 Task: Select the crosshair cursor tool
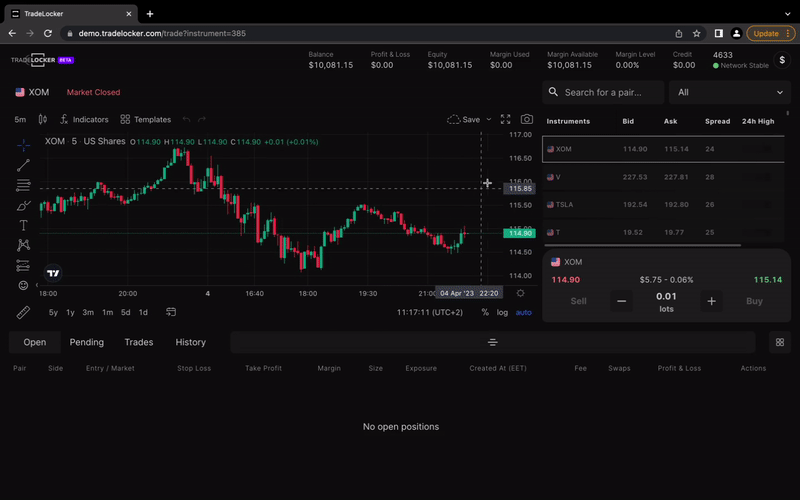coord(23,145)
